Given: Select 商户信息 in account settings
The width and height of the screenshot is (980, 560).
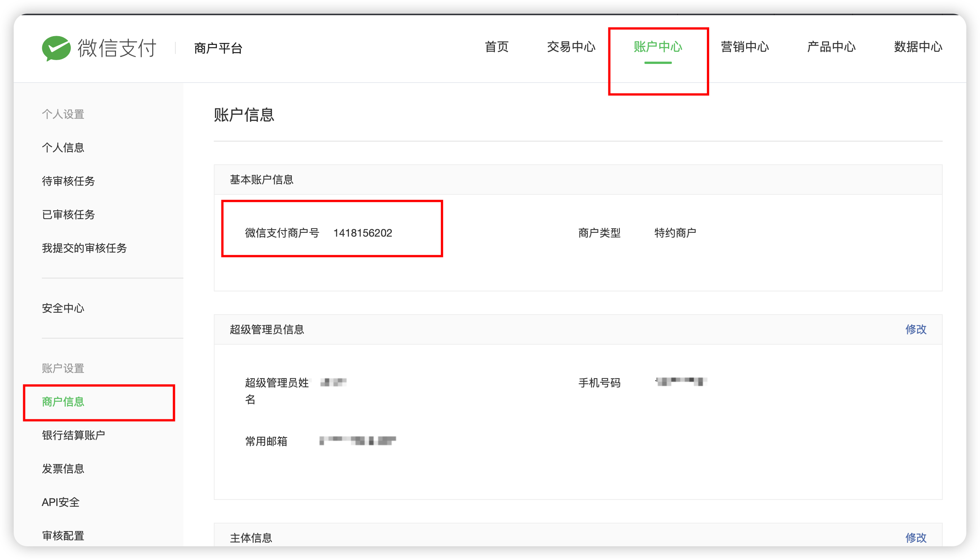Looking at the screenshot, I should tap(63, 402).
